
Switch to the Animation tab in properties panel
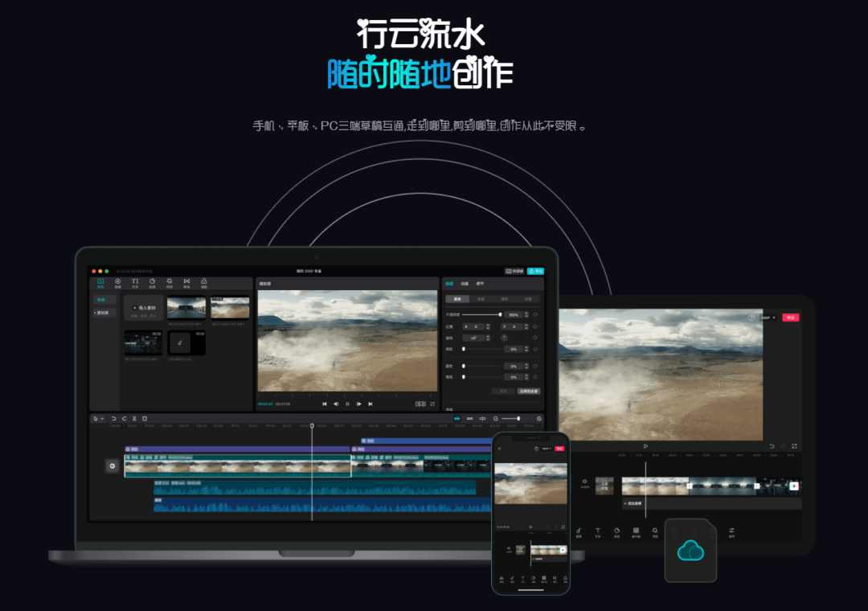click(465, 284)
